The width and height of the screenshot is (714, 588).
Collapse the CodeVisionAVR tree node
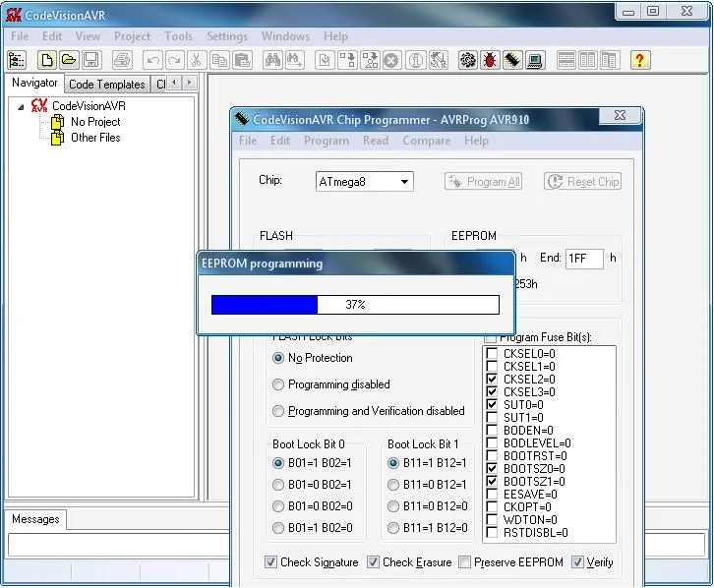[x=22, y=106]
